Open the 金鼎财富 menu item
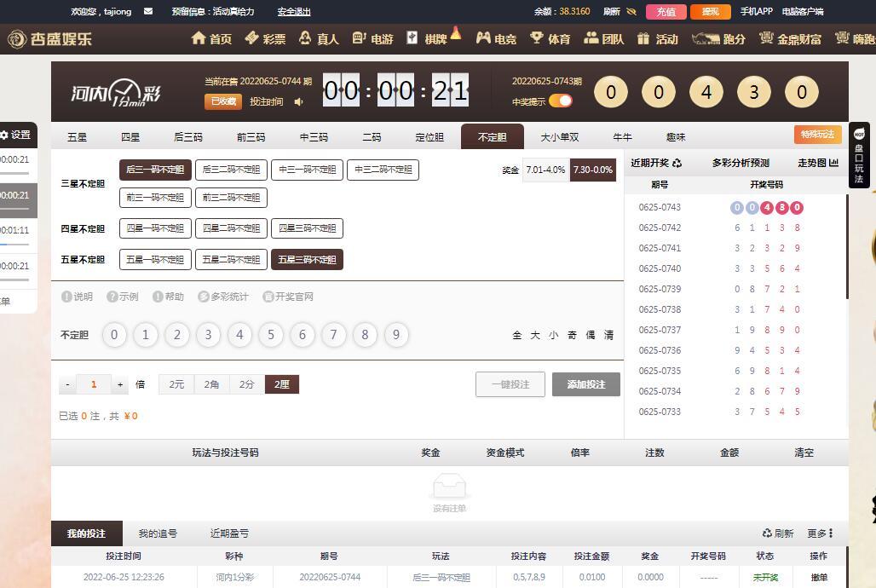Image resolution: width=876 pixels, height=588 pixels. (790, 38)
